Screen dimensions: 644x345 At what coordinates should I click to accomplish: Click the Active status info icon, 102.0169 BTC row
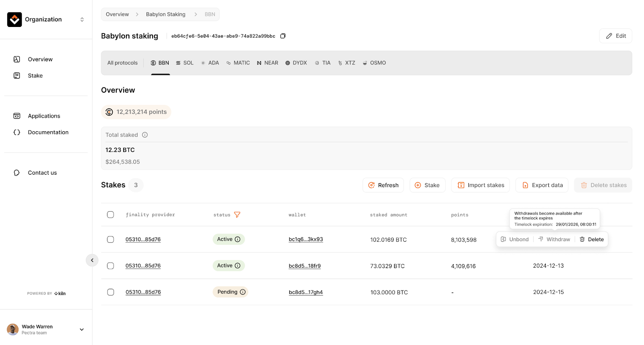[x=237, y=239]
